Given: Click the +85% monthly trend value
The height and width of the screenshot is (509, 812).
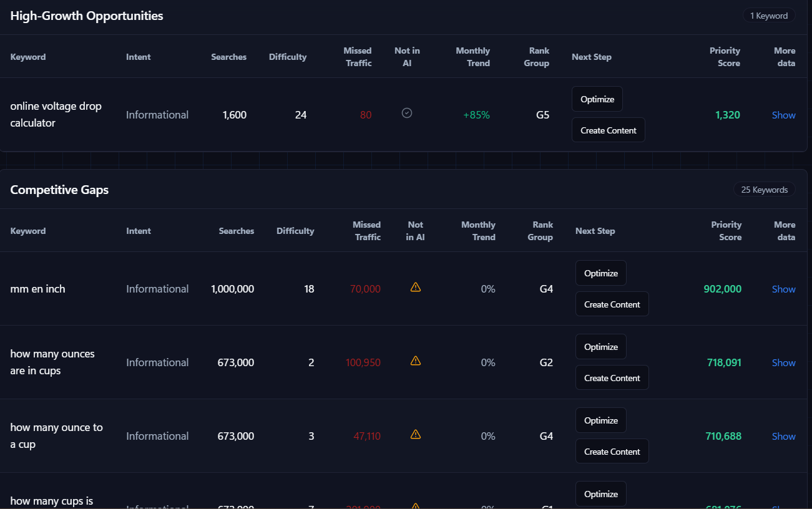Looking at the screenshot, I should pos(477,115).
